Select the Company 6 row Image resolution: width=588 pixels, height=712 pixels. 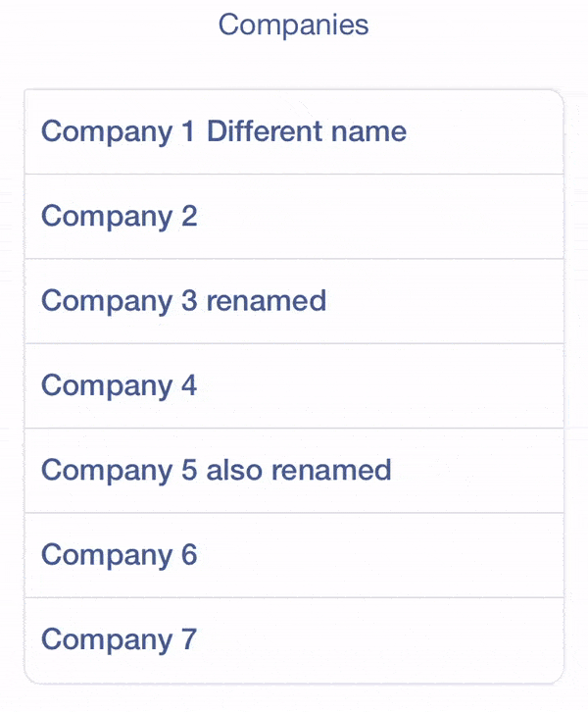point(294,555)
